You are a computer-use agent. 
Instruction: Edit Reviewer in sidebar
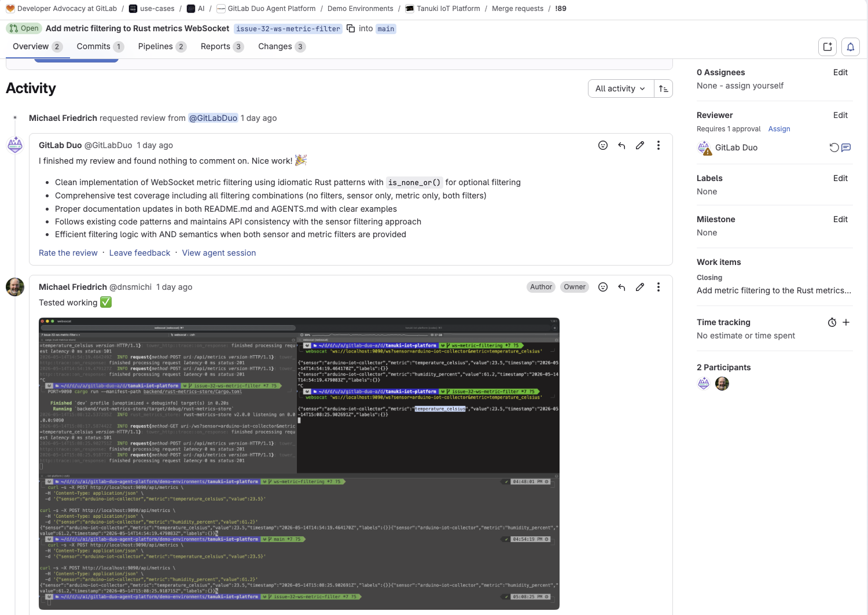coord(840,115)
